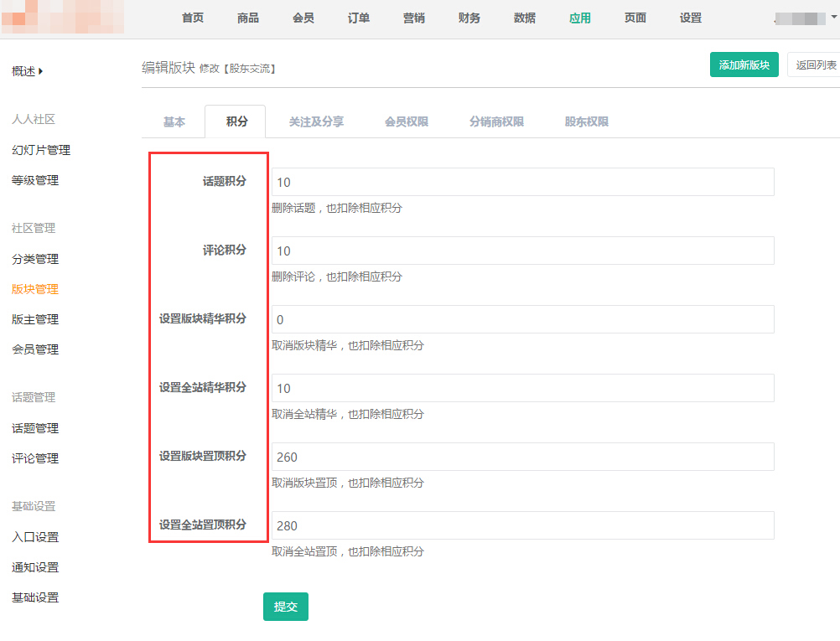Go to the 分销商权限 tab

pos(496,121)
